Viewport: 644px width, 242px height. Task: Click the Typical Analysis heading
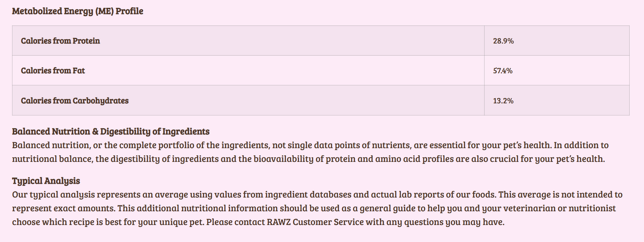(x=46, y=181)
